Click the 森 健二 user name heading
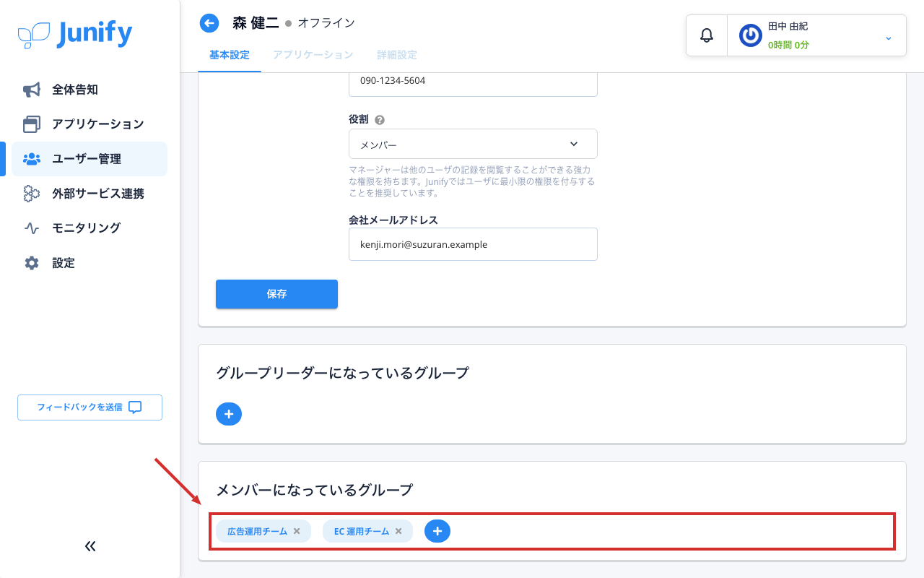 (256, 23)
